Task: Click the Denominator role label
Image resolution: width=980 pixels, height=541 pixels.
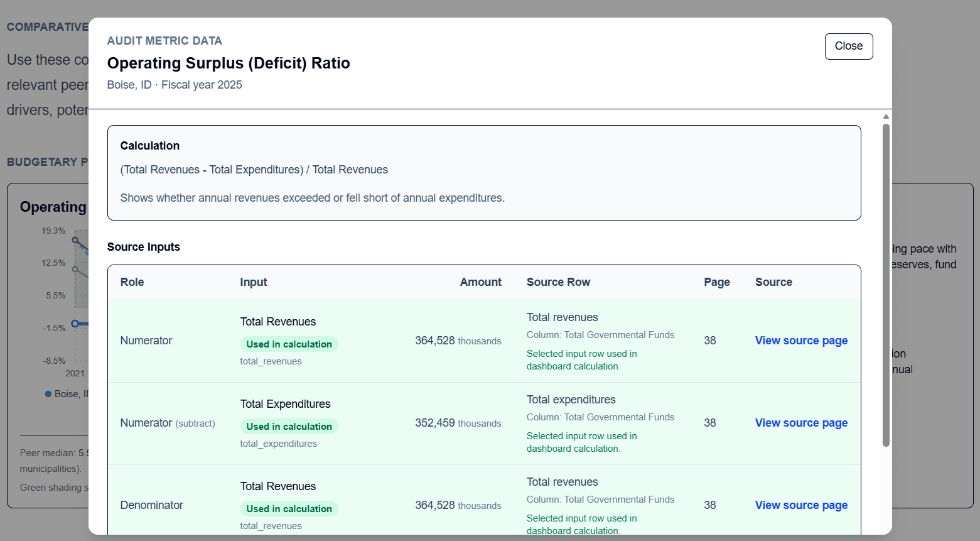Action: (x=151, y=505)
